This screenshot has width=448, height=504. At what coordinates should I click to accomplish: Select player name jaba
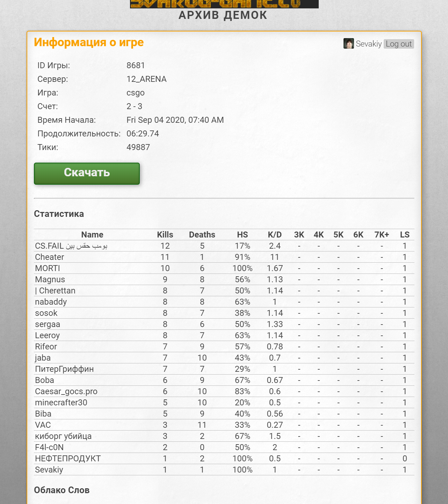(x=43, y=358)
